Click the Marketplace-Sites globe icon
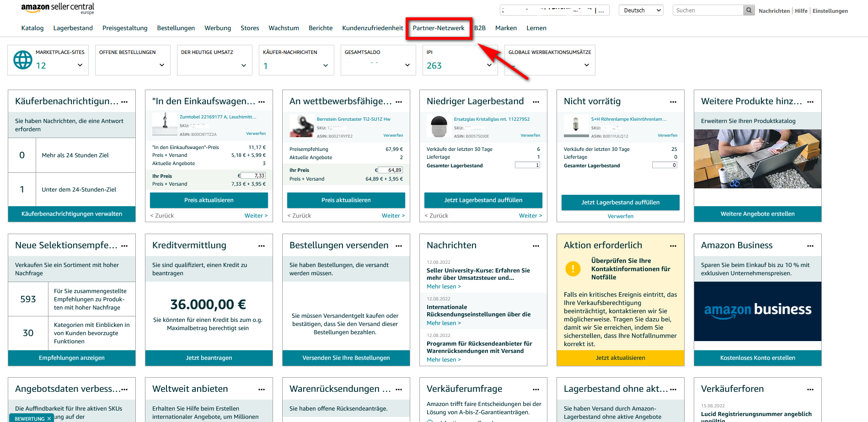Screen dimensions: 868x422 click(x=23, y=60)
